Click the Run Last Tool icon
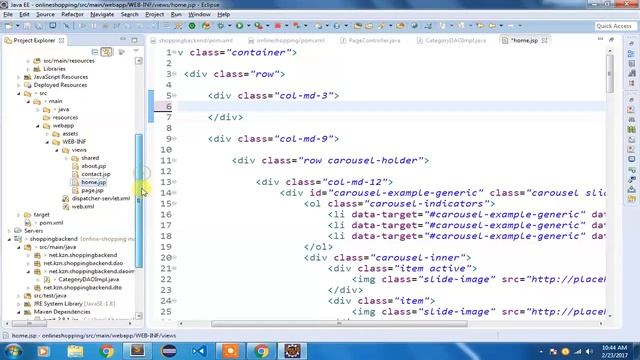The image size is (640, 360). [x=258, y=26]
